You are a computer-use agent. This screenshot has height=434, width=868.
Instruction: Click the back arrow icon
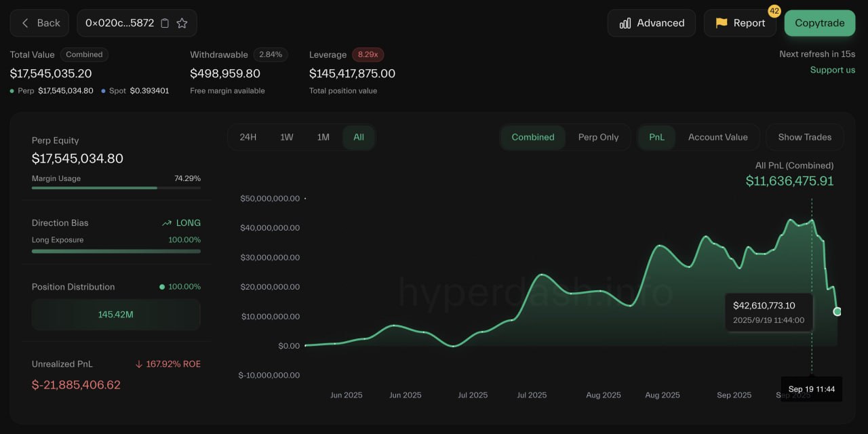point(25,23)
